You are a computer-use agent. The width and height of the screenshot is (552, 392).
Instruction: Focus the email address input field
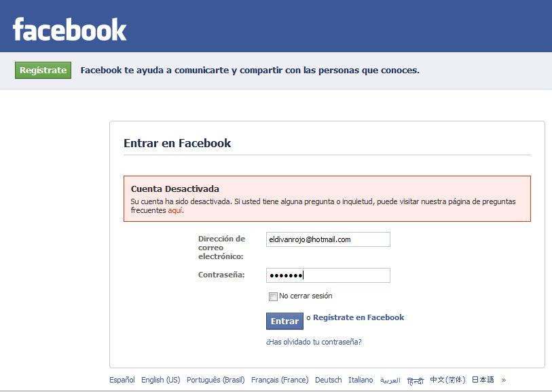click(x=329, y=239)
